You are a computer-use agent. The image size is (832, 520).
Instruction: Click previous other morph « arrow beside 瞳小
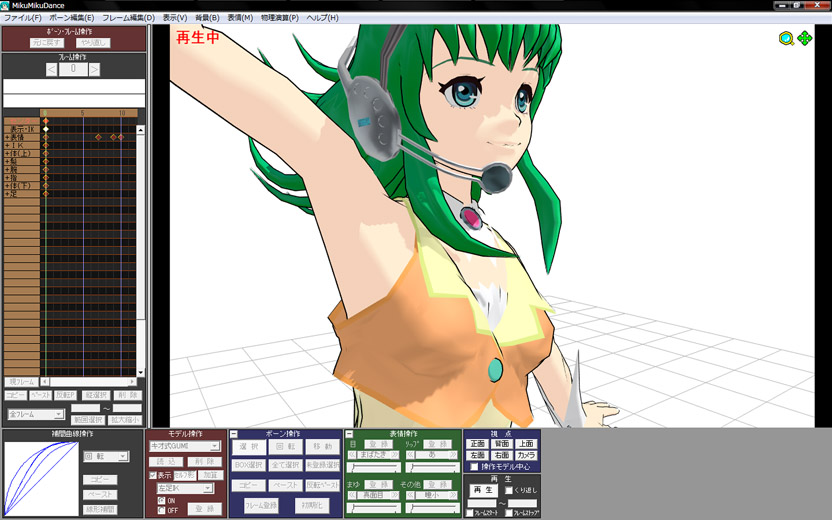click(x=411, y=495)
